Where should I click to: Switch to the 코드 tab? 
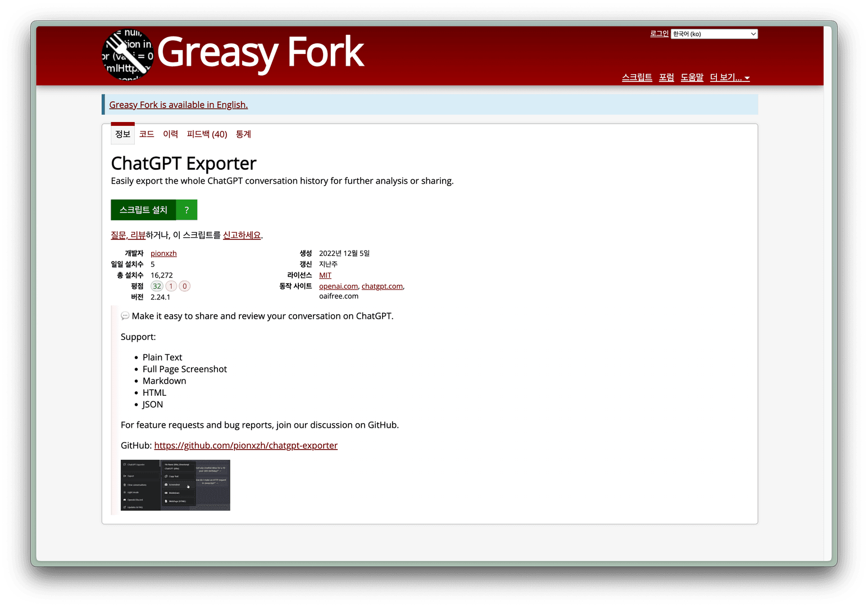147,134
